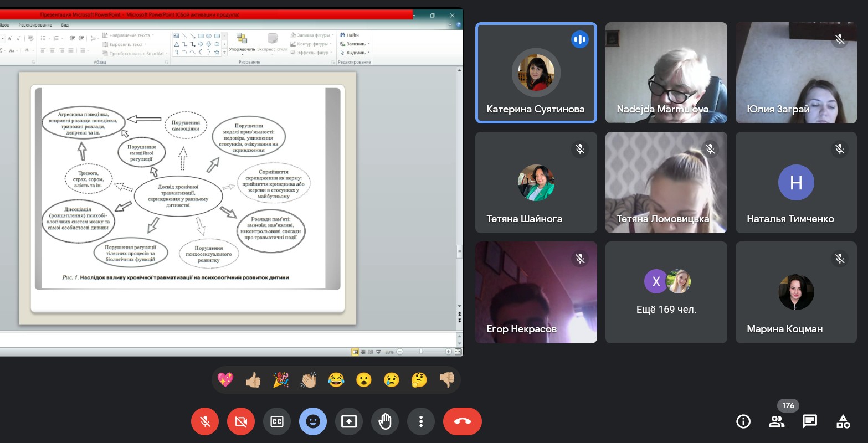The height and width of the screenshot is (443, 868).
Task: Raise your hand in the meeting
Action: [385, 422]
